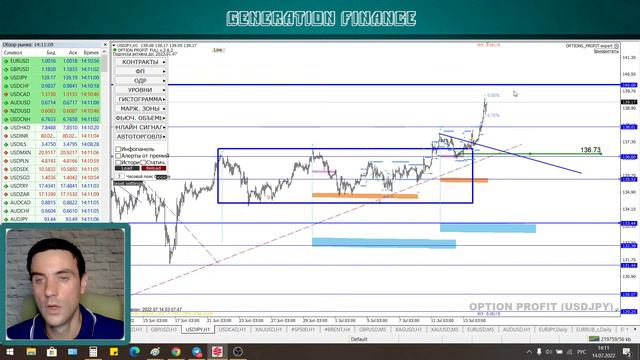Click the 138.73 price label on chart
Viewport: 640px width, 360px height.
(590, 150)
